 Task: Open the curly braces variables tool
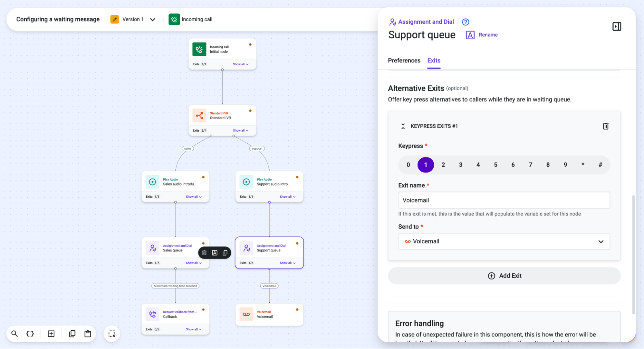coord(30,334)
